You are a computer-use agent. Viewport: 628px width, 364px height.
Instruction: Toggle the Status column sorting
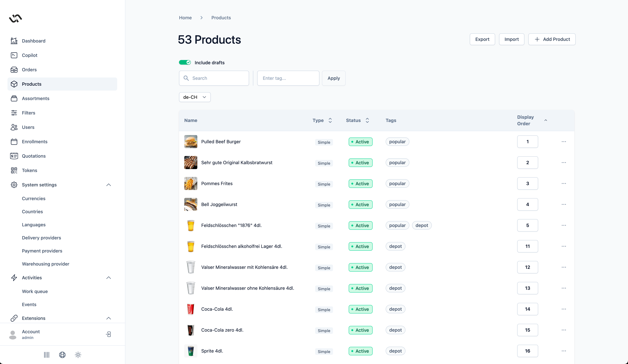point(367,120)
